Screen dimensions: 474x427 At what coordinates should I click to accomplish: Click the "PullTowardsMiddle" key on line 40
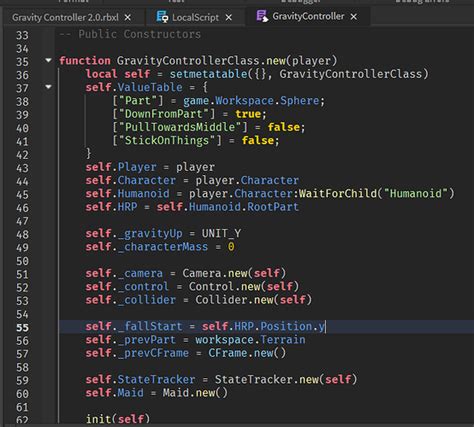[x=180, y=127]
